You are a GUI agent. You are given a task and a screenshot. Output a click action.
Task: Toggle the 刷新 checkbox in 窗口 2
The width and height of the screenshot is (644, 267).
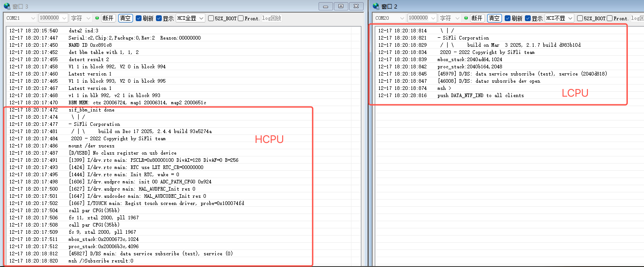507,18
